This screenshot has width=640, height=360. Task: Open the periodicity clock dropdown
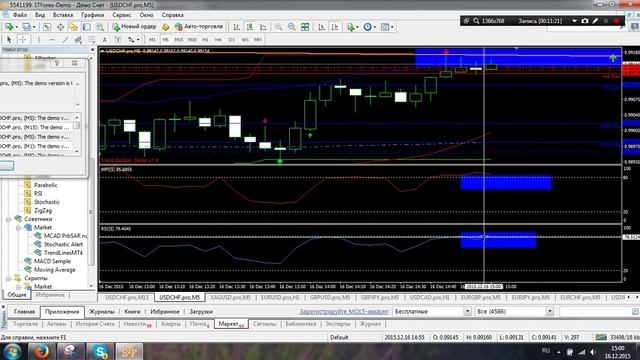369,27
